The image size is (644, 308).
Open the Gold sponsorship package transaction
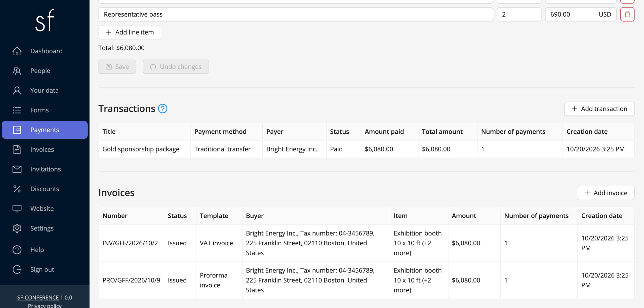141,149
